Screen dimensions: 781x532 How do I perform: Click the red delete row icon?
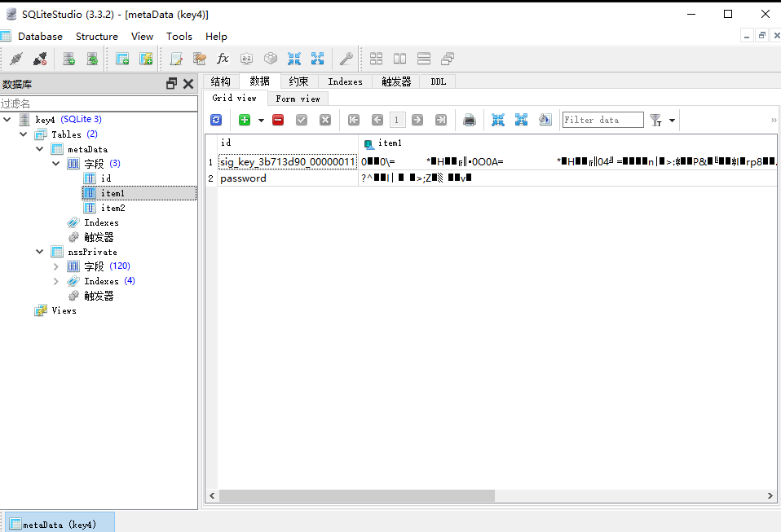(278, 120)
